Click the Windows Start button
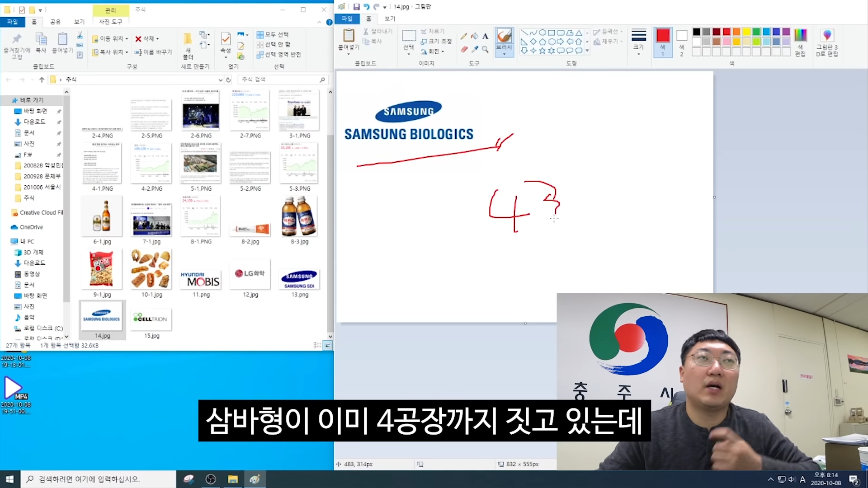Viewport: 868px width, 488px height. click(x=10, y=479)
